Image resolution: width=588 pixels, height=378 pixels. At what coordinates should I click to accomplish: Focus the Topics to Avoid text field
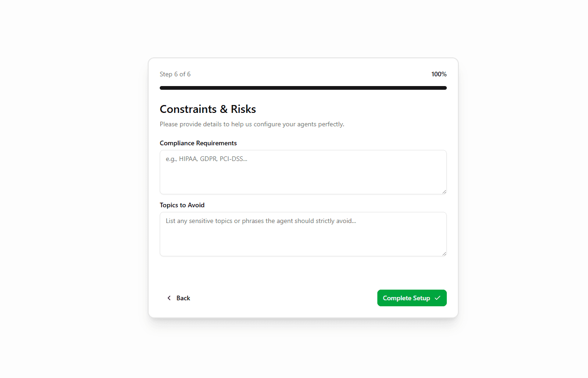coord(303,234)
